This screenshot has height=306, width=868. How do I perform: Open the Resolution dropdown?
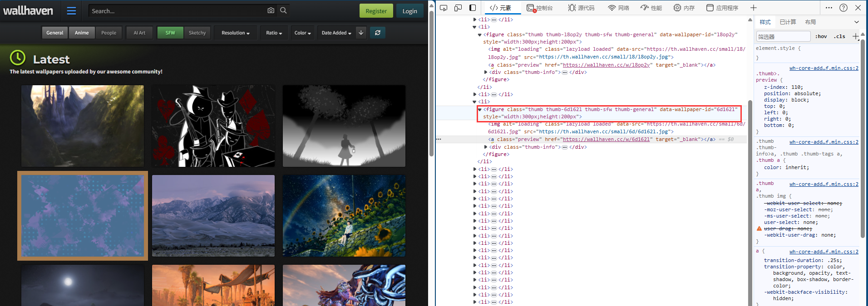pos(236,33)
